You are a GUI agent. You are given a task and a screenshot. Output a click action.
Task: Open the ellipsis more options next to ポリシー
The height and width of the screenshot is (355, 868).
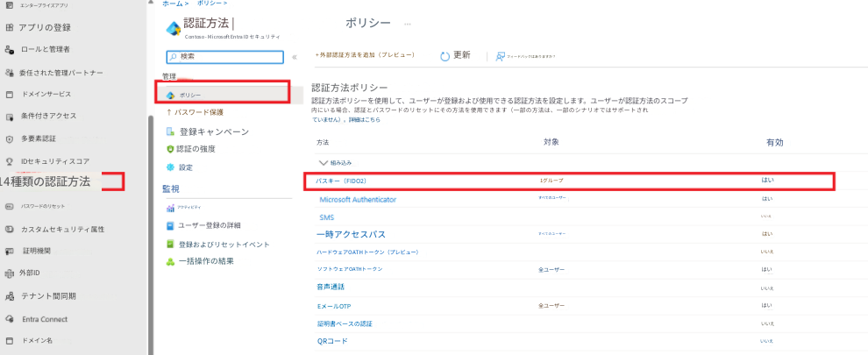tap(408, 24)
